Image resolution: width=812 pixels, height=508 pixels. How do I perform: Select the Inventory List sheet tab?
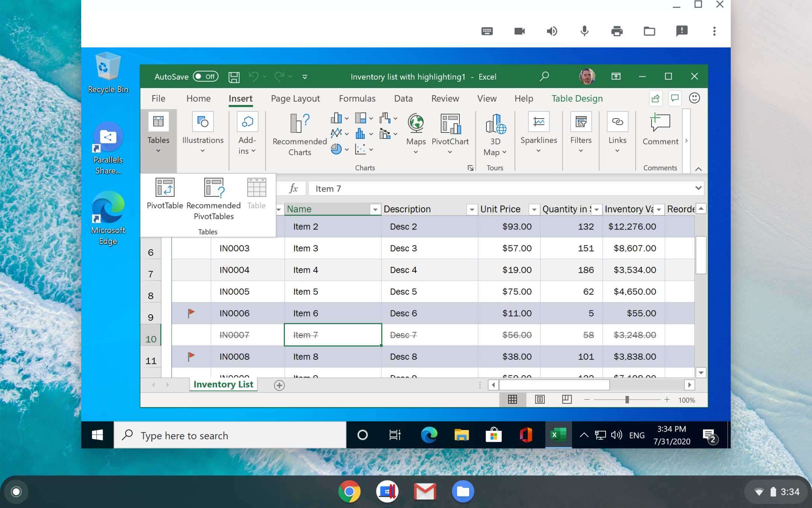(223, 385)
